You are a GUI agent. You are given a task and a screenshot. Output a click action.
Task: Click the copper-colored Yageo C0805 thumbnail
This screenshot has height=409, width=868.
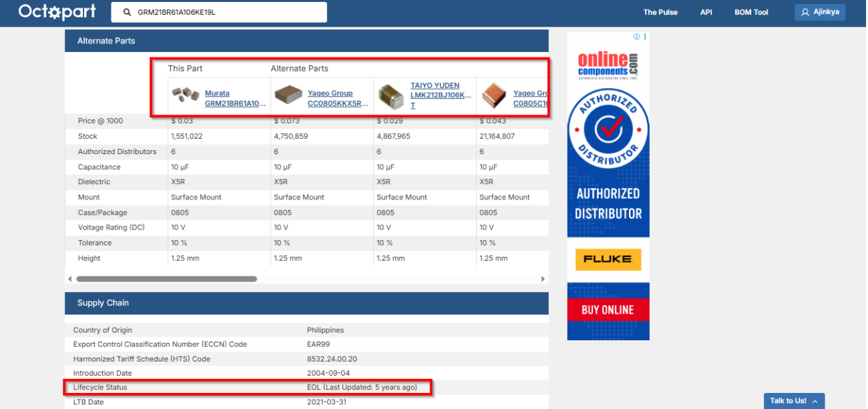coord(494,95)
